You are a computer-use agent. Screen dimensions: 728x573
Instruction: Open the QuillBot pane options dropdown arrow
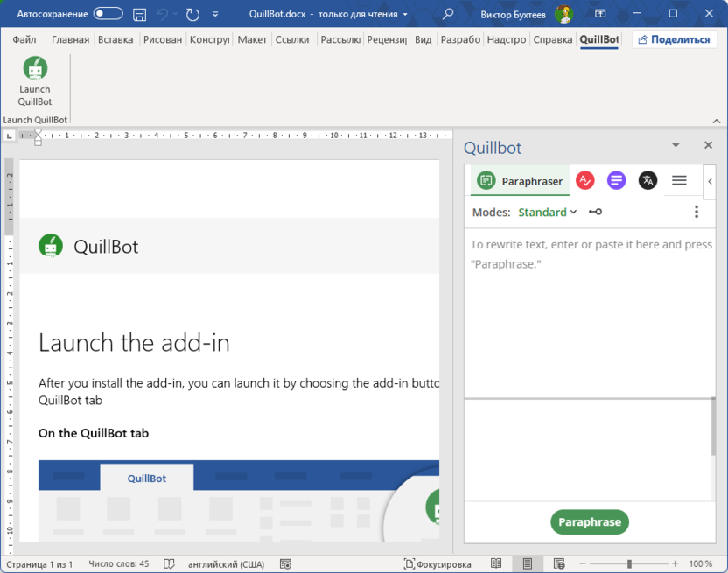[x=675, y=145]
